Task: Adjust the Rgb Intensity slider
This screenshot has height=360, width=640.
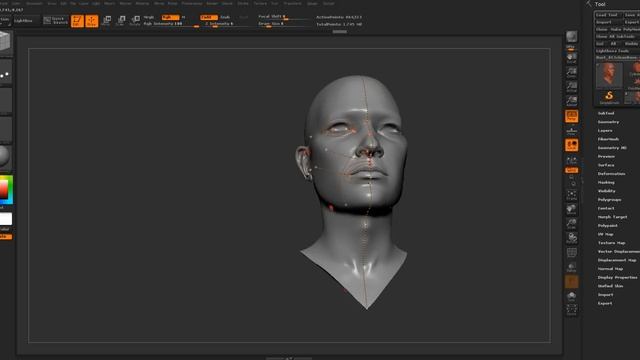Action: point(171,24)
